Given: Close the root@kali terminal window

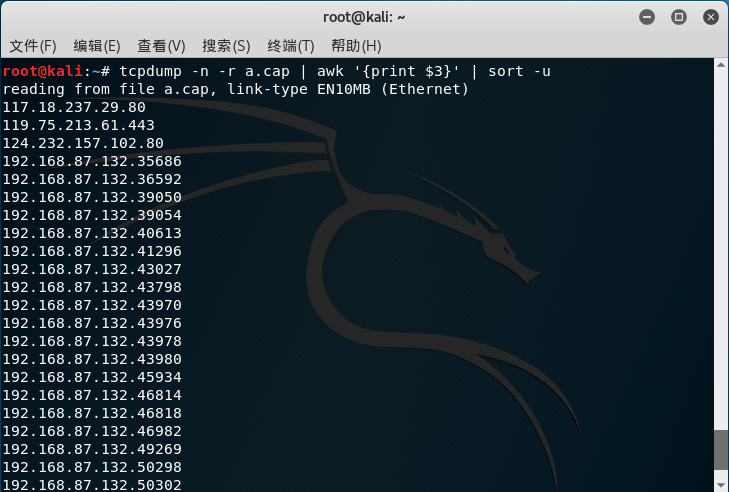Looking at the screenshot, I should point(711,18).
